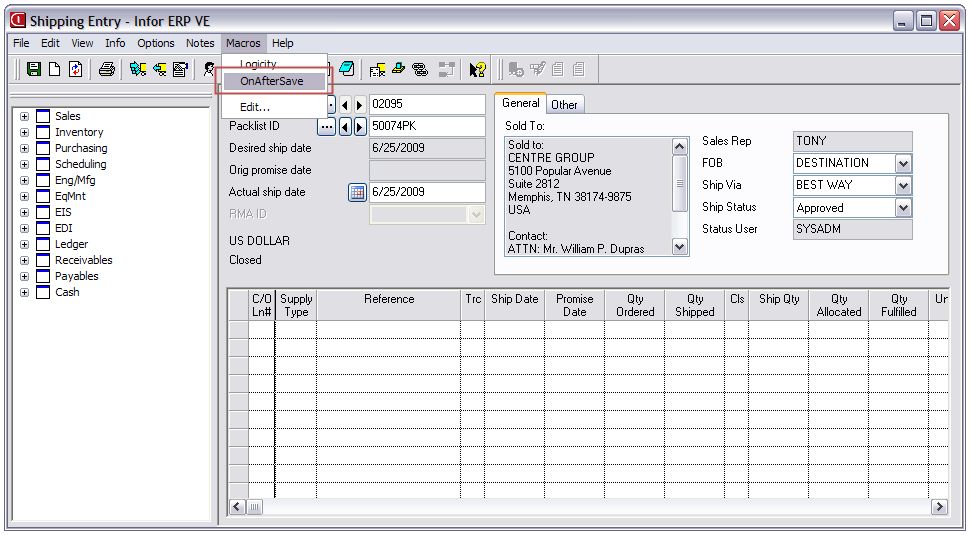Expand the Scheduling tree node
972x535 pixels.
pos(24,164)
